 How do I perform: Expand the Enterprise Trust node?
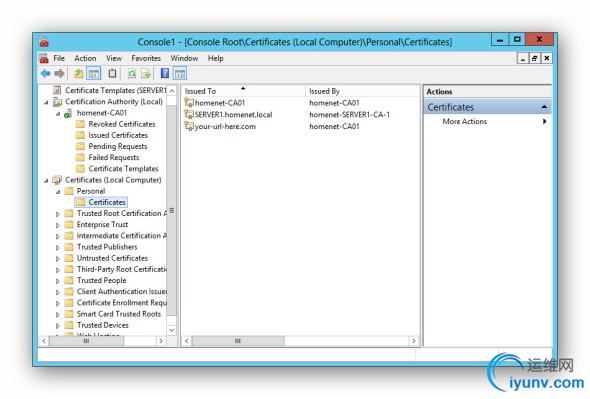click(58, 225)
